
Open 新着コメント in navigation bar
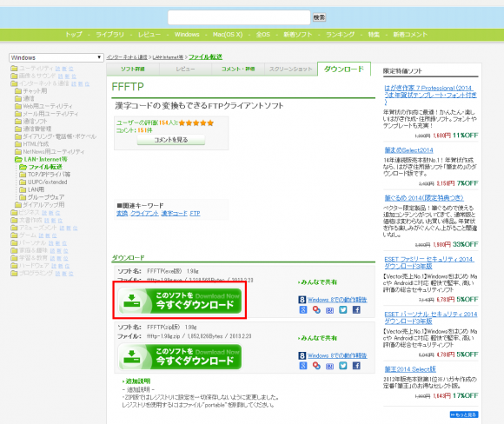tap(410, 35)
